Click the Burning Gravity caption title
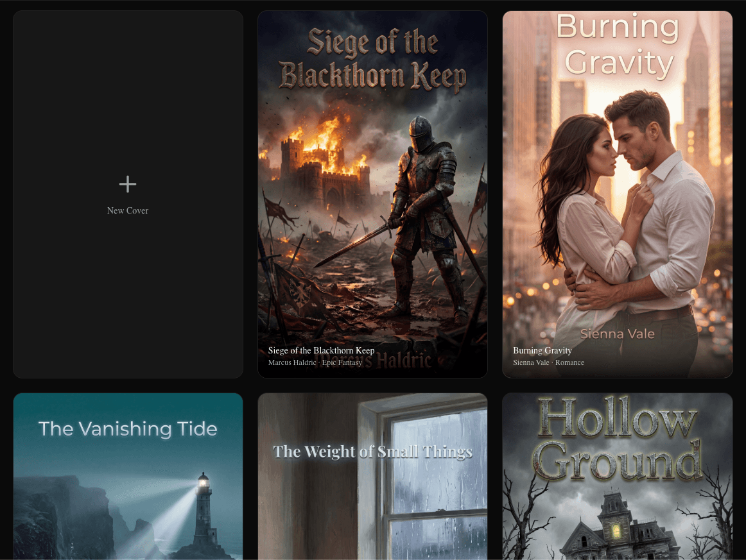This screenshot has width=746, height=560. 542,350
